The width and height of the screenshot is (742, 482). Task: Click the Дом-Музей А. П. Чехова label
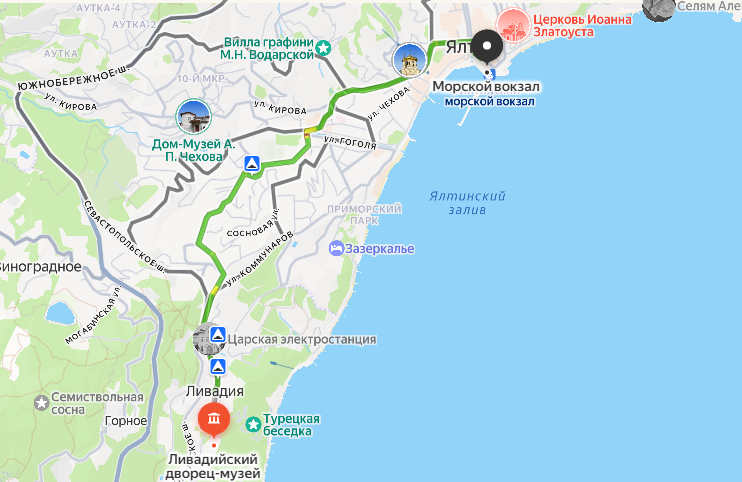click(x=194, y=150)
